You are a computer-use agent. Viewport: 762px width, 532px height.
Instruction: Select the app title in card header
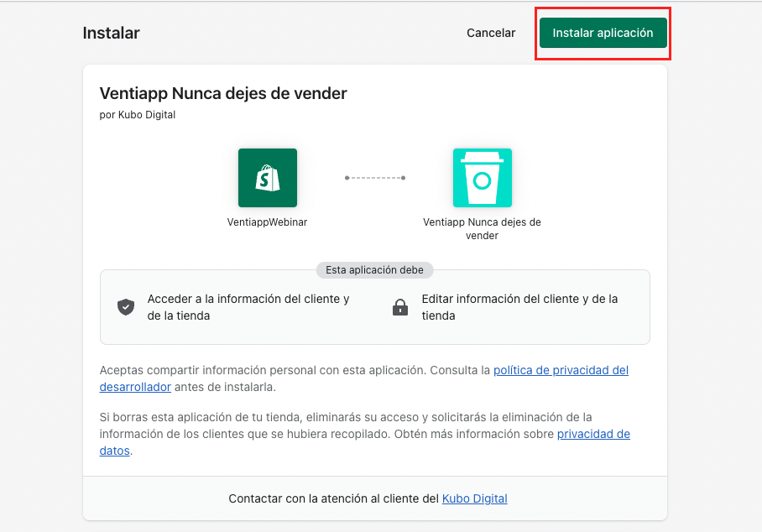223,93
